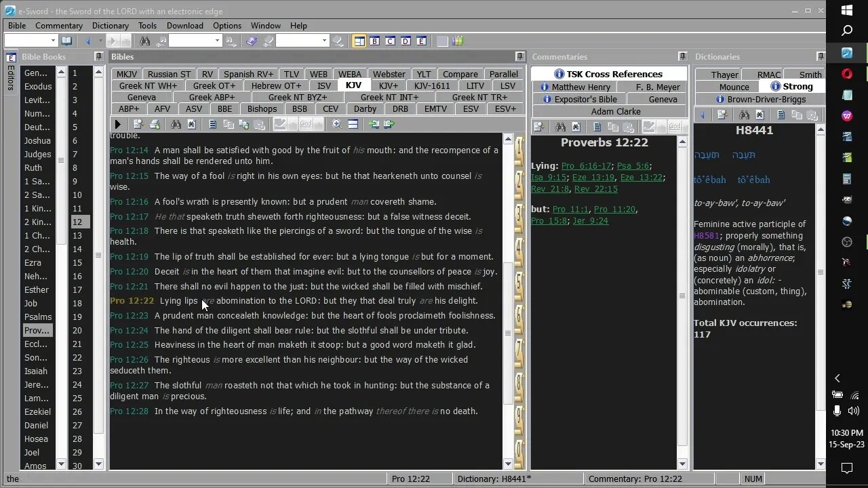
Task: Click text list icon in Commentaries toolbar
Action: click(x=597, y=127)
